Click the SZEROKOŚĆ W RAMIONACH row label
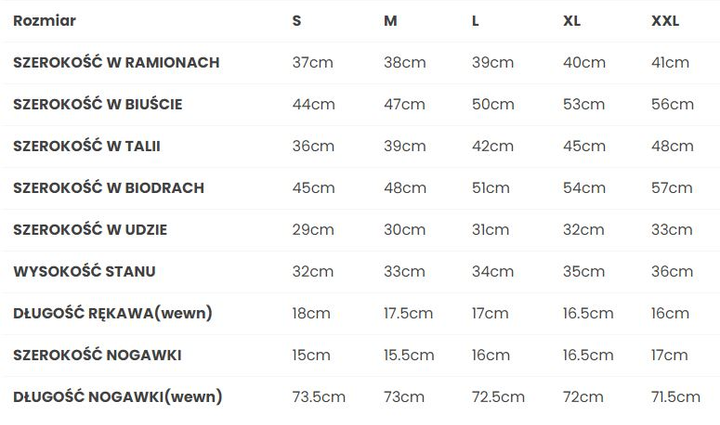This screenshot has height=425, width=720. [116, 62]
